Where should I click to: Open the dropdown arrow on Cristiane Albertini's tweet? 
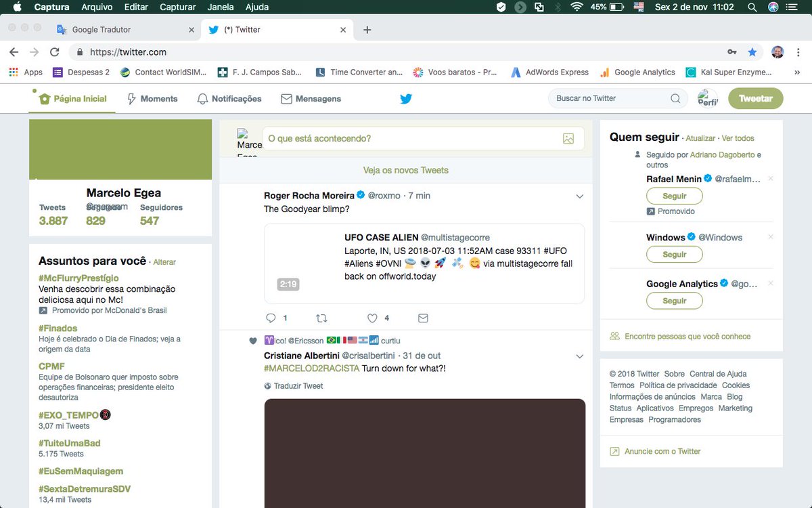[579, 356]
